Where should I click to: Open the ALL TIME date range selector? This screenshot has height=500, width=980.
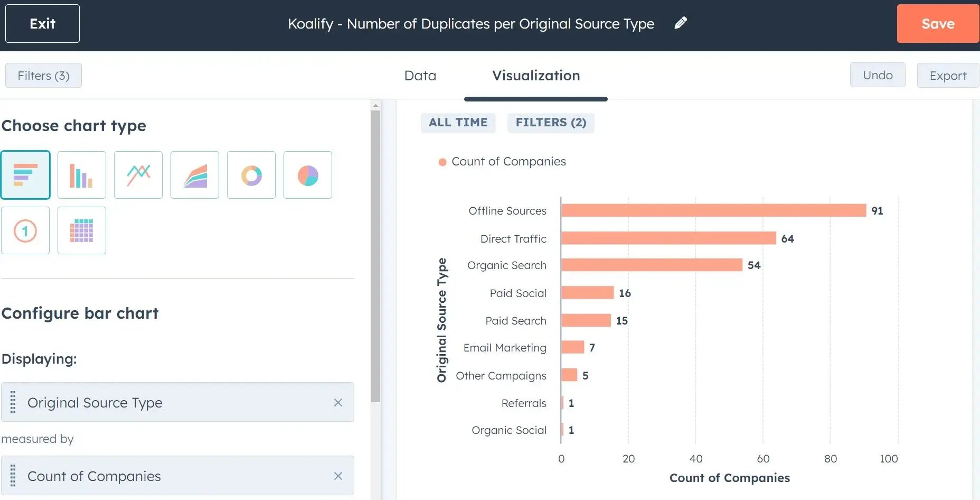(458, 122)
